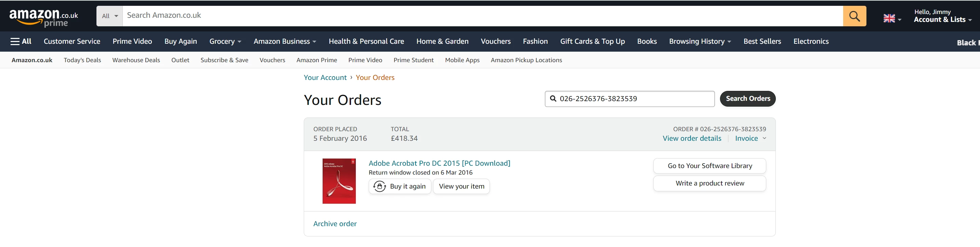
Task: Open Home & Garden
Action: click(442, 41)
